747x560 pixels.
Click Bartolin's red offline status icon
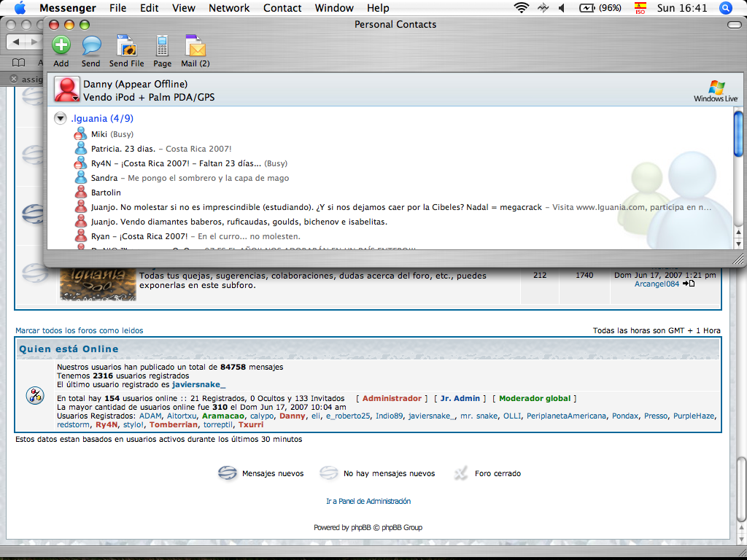click(x=80, y=192)
